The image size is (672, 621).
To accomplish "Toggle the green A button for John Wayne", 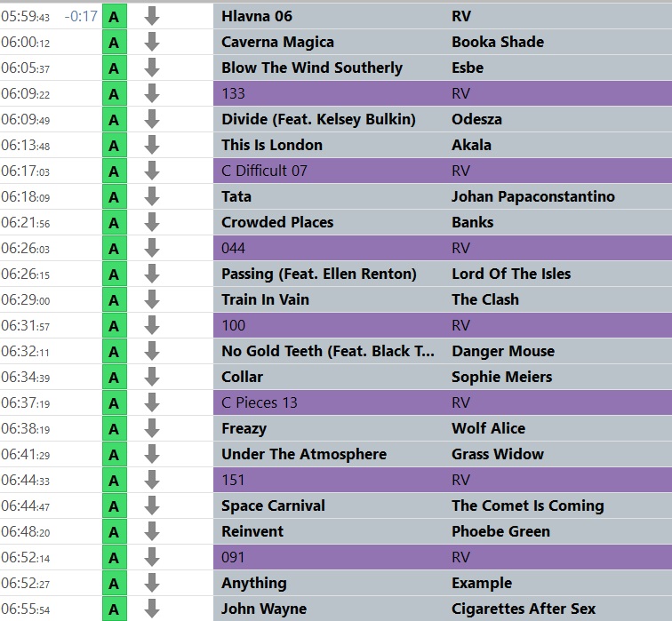I will [x=115, y=609].
